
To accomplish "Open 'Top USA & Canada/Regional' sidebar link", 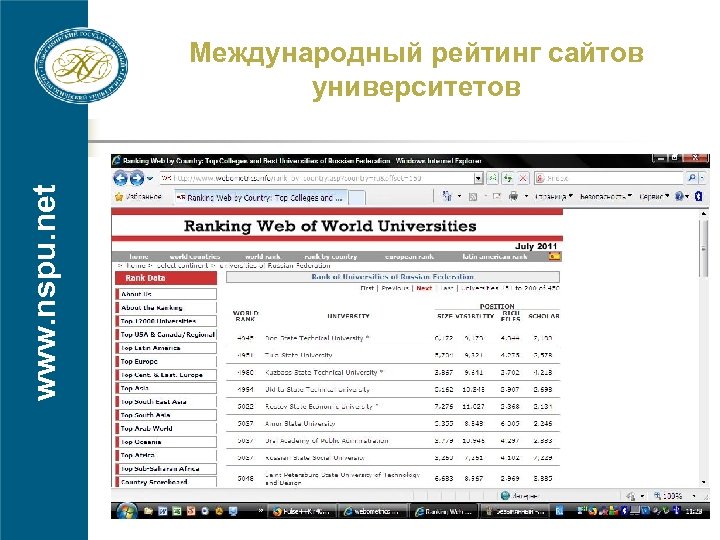I will point(166,334).
